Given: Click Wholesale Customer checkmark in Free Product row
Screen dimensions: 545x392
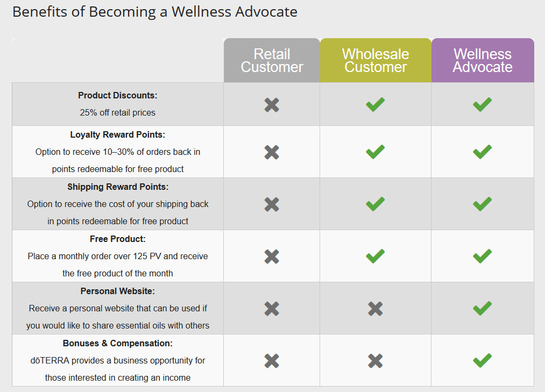Looking at the screenshot, I should click(x=376, y=256).
